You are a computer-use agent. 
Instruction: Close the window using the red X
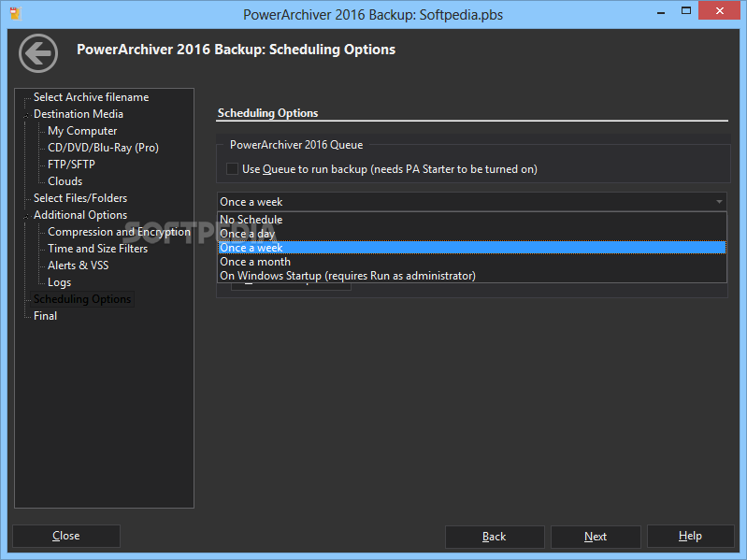click(720, 10)
